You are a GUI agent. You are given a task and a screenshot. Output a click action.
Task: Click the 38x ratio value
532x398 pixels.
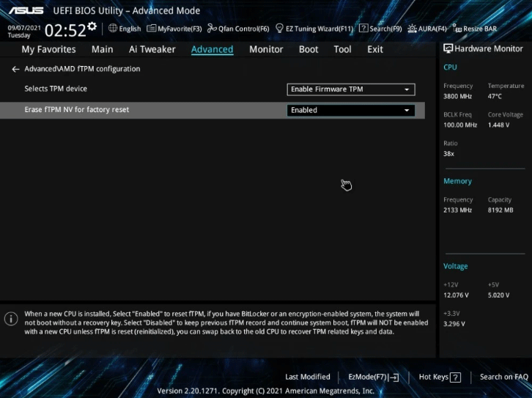pos(448,154)
